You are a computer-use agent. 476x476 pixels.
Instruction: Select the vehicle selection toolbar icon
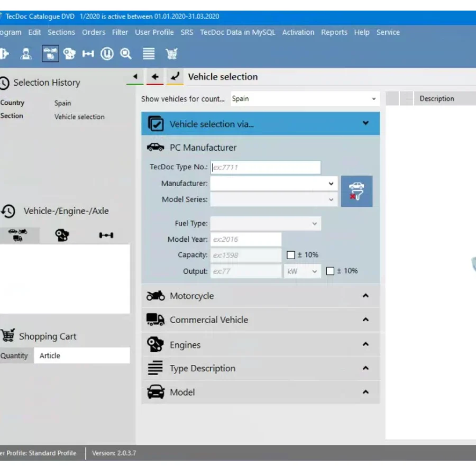[x=50, y=54]
